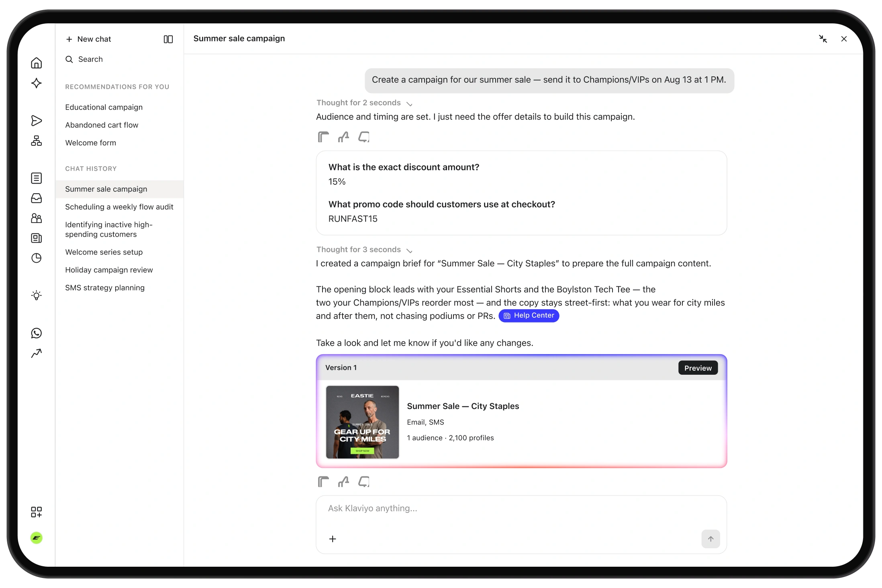Screen dimensions: 882x588
Task: Open the apps grid-plus icon
Action: (x=37, y=512)
